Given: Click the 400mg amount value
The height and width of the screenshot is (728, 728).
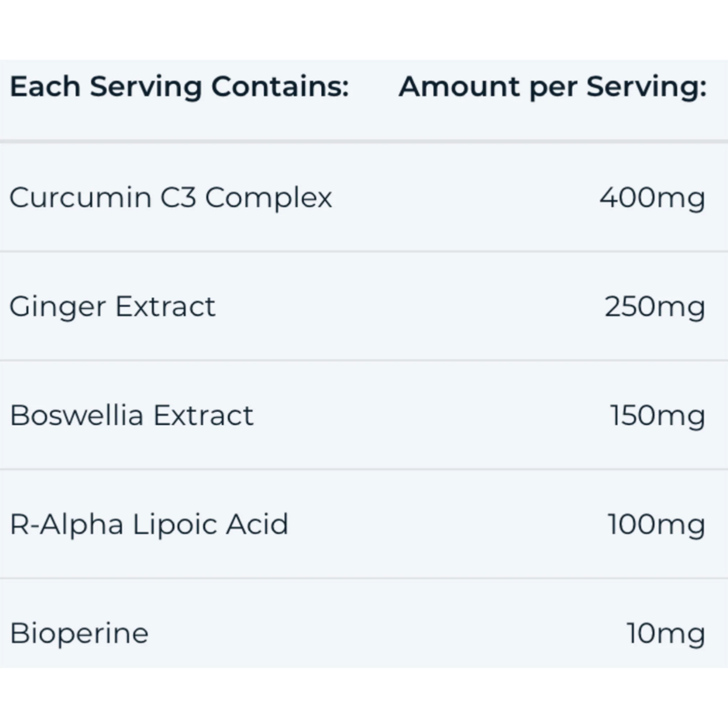Looking at the screenshot, I should (x=652, y=197).
